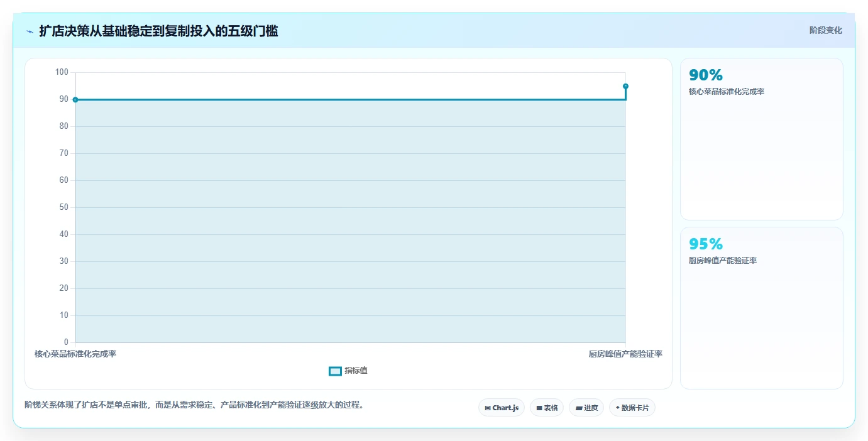868x441 pixels.
Task: Click the chart title 扩店决策从基础稳定到复制投入的五级门槛
Action: (158, 31)
